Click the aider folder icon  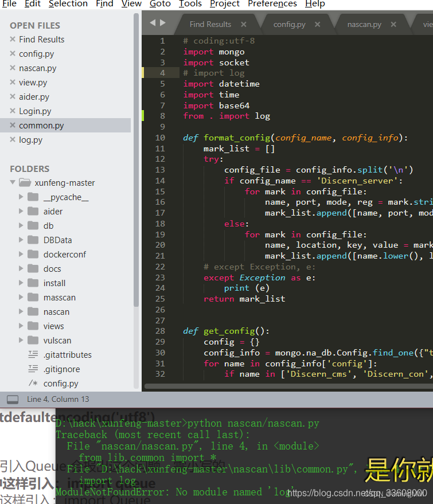click(x=33, y=211)
